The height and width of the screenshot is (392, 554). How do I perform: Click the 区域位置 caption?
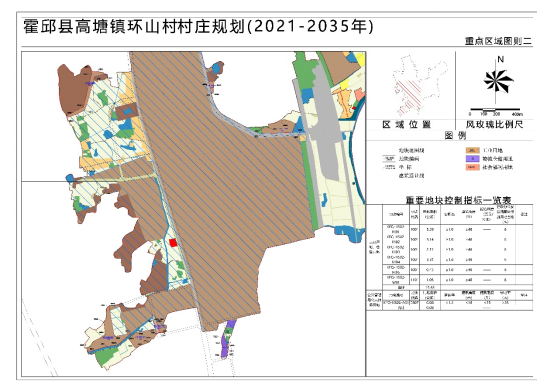tap(407, 124)
